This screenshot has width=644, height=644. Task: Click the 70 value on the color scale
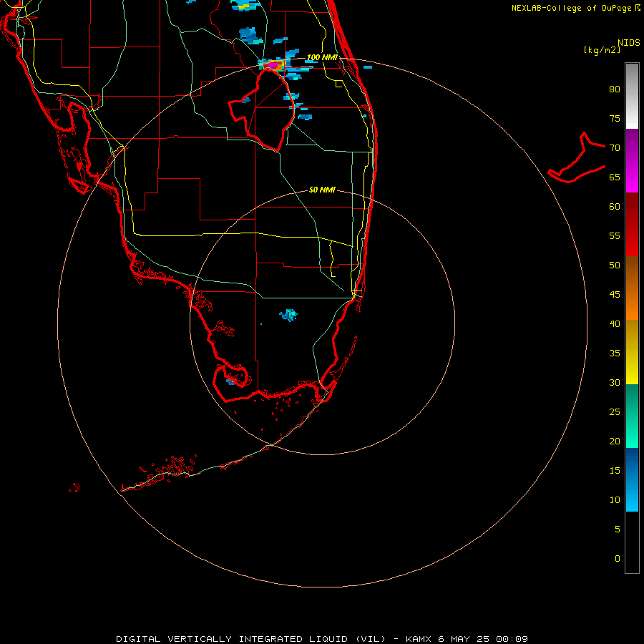615,148
